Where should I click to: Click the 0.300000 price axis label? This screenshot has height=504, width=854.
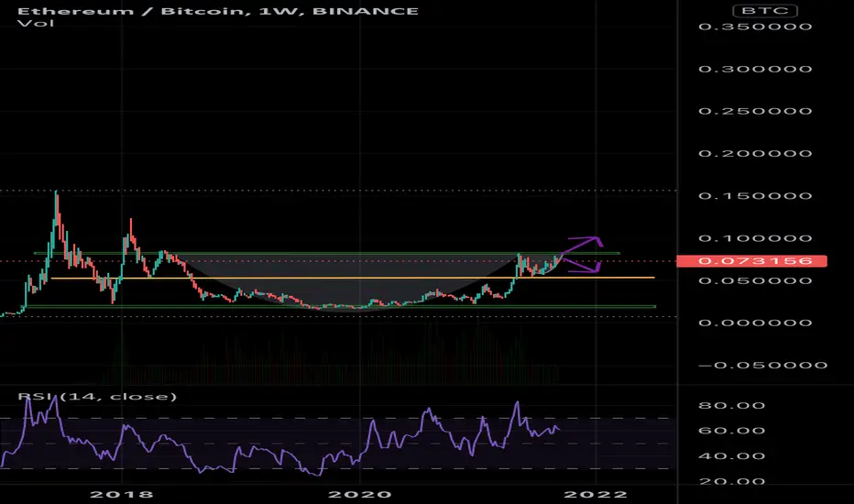(755, 69)
